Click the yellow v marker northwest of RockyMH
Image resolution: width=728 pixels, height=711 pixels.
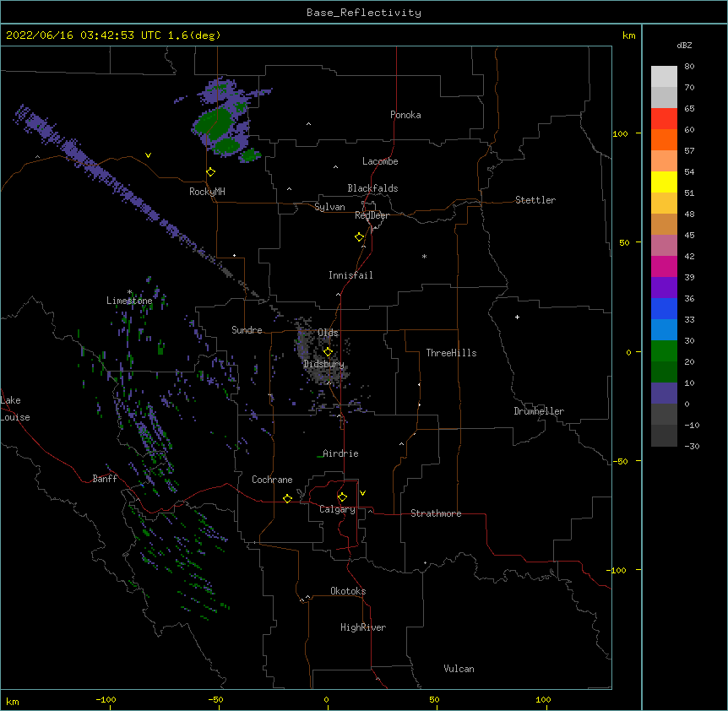148,155
